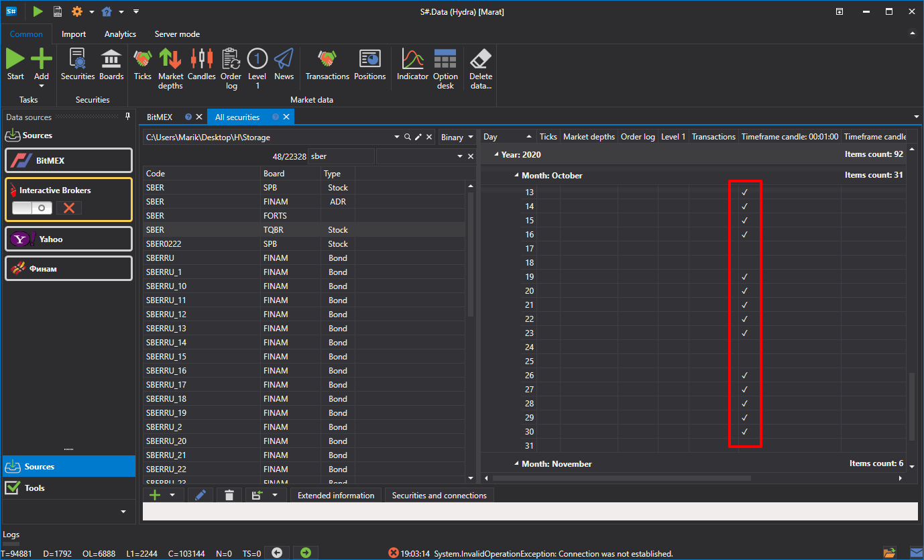Open the Level 1 view
Screen dimensions: 924x560
(x=257, y=69)
